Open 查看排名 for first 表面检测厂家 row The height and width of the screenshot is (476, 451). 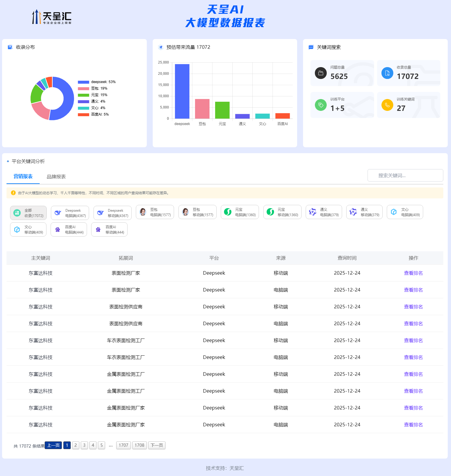(x=413, y=273)
